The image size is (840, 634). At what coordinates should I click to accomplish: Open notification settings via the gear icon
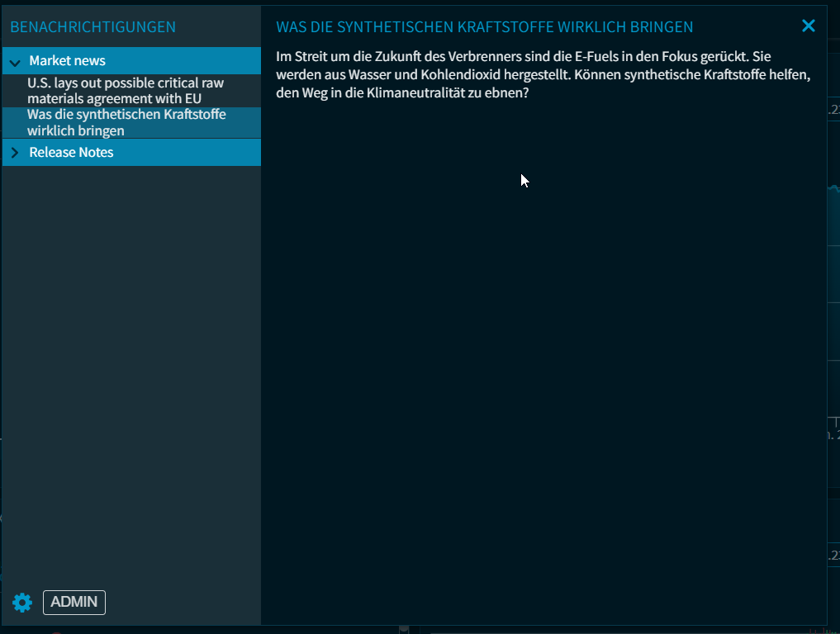(x=22, y=603)
